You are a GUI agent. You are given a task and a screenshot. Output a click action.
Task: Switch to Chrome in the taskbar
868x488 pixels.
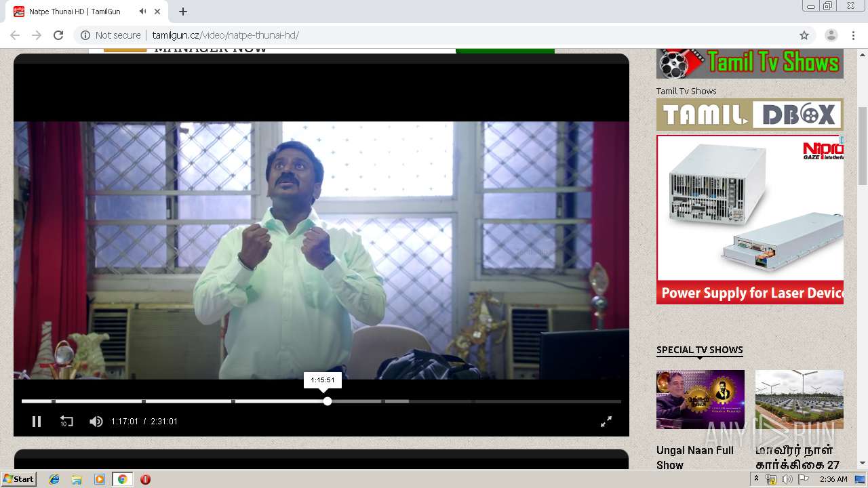[x=122, y=479]
